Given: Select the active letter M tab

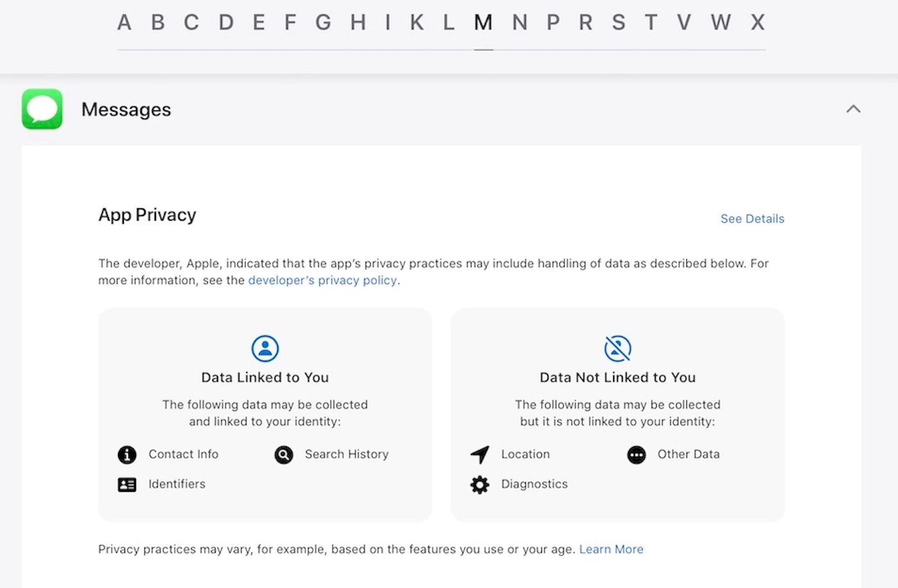Looking at the screenshot, I should [484, 22].
